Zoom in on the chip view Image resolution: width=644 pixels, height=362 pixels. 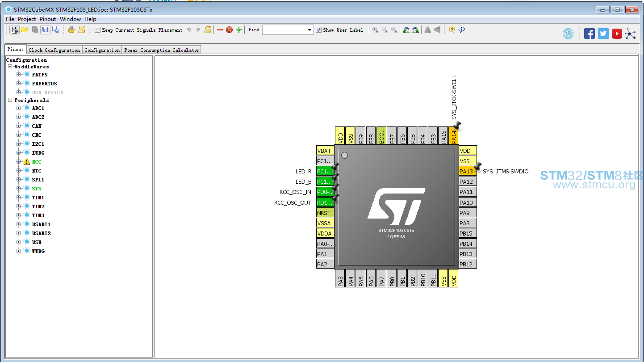(375, 30)
